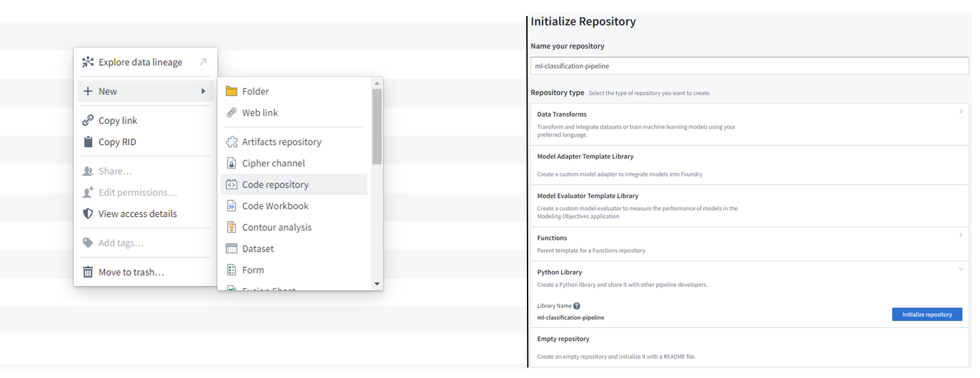The image size is (980, 378).
Task: Collapse the Python Library chevron
Action: click(x=961, y=270)
